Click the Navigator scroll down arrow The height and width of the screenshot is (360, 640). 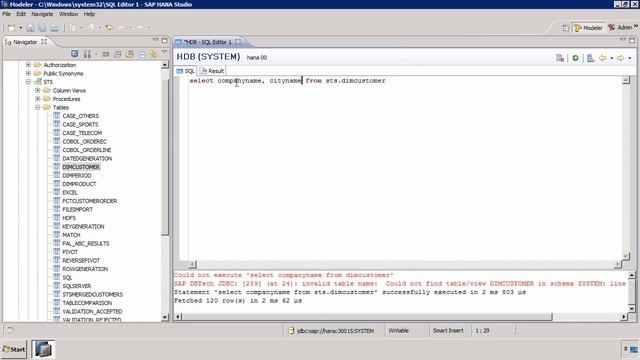tap(165, 317)
